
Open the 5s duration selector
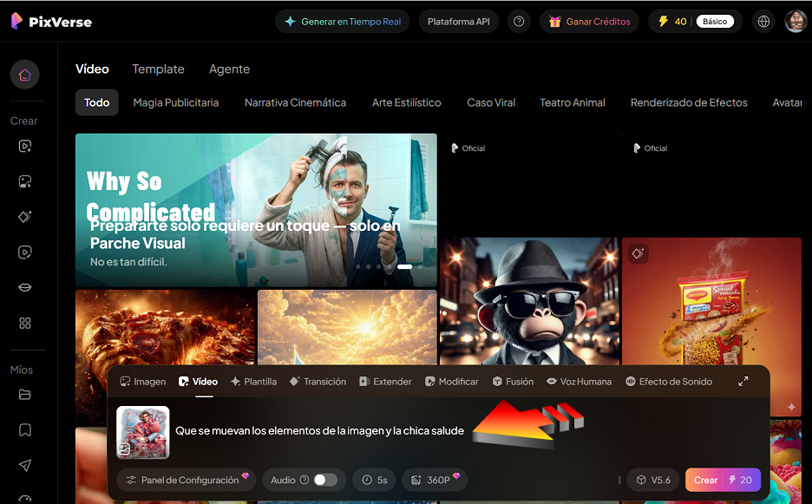[x=375, y=480]
